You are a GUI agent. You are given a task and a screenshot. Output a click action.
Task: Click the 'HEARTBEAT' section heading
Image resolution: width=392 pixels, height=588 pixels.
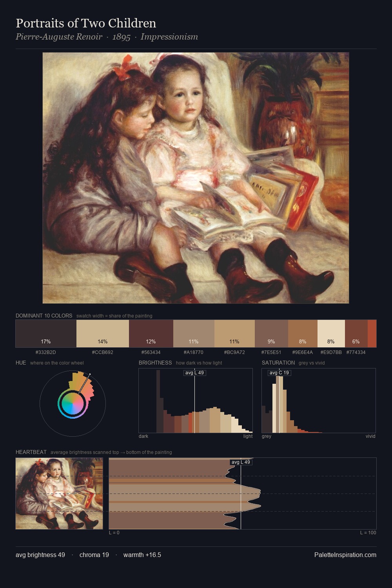(31, 452)
